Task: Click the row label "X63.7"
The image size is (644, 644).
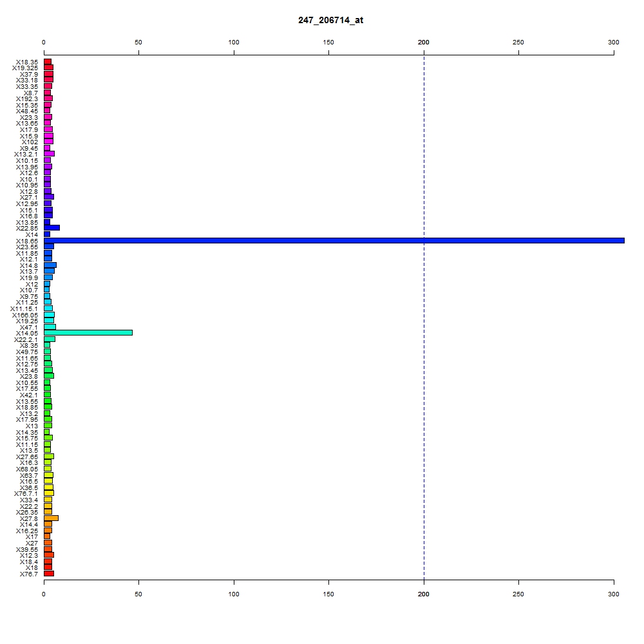Action: point(29,476)
